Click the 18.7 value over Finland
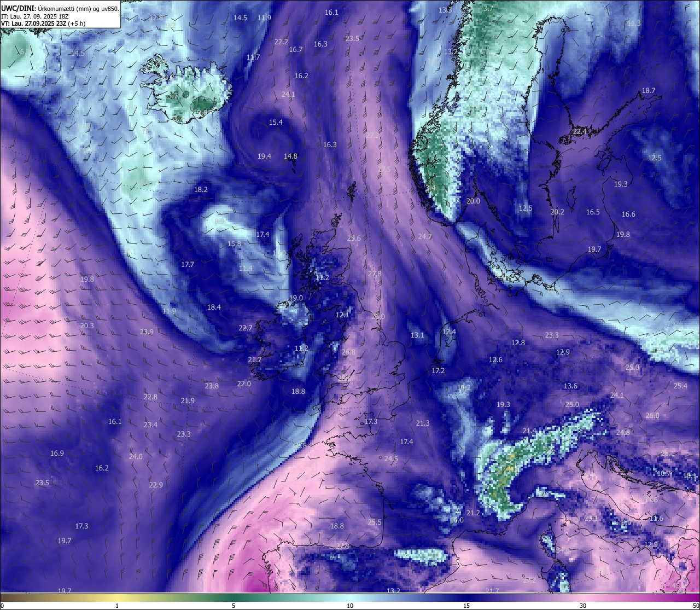Viewport: 700px width, 610px height. (x=648, y=91)
